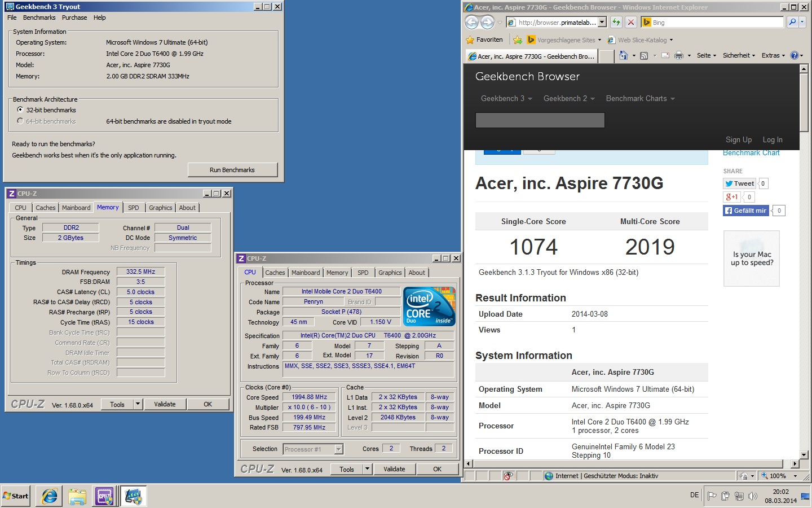Image resolution: width=812 pixels, height=508 pixels.
Task: Click the Geekbench Browser search field
Action: coord(540,120)
